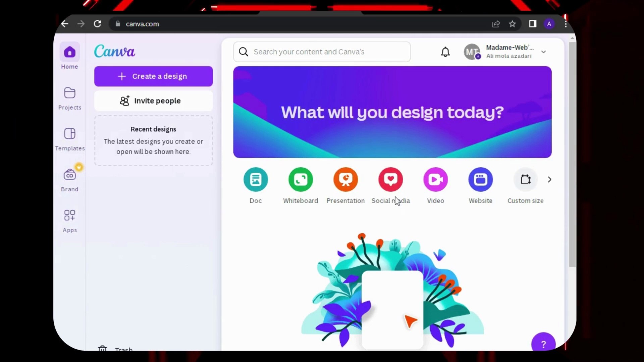Image resolution: width=644 pixels, height=362 pixels.
Task: Switch to the Projects section
Action: (x=69, y=97)
